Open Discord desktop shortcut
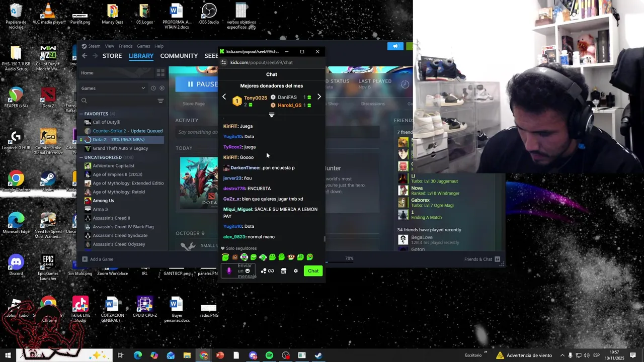 16,265
